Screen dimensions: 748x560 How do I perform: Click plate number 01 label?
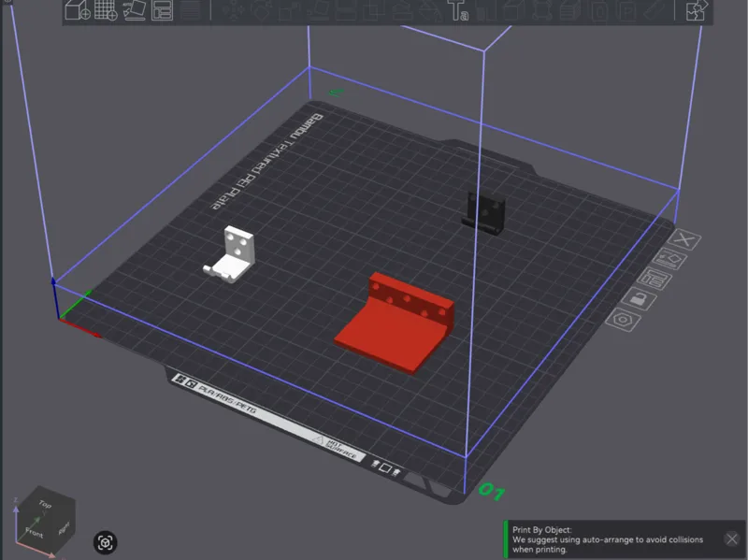click(x=492, y=492)
